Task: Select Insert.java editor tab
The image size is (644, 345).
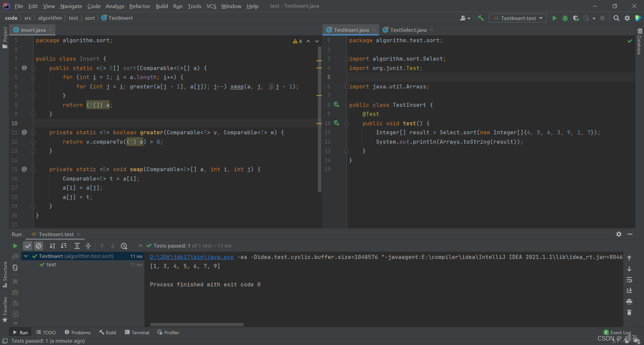Action: coord(33,30)
